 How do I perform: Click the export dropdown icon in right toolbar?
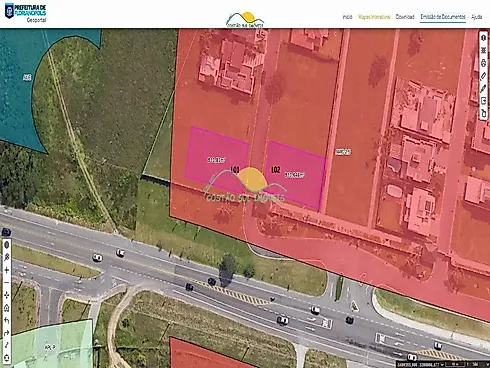tap(483, 101)
